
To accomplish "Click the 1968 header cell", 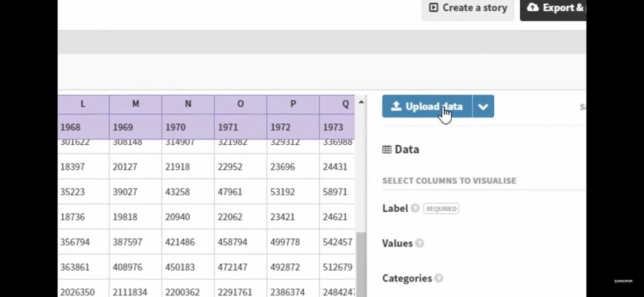I will (83, 127).
